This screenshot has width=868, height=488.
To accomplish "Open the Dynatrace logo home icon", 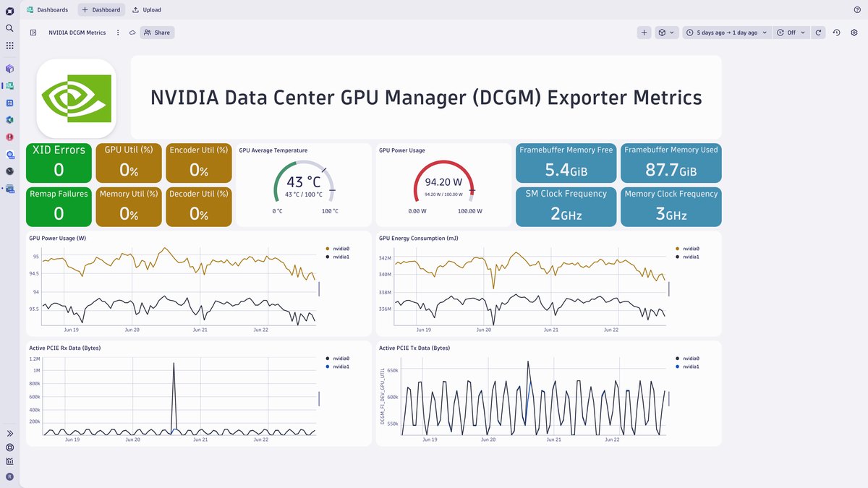I will point(9,10).
